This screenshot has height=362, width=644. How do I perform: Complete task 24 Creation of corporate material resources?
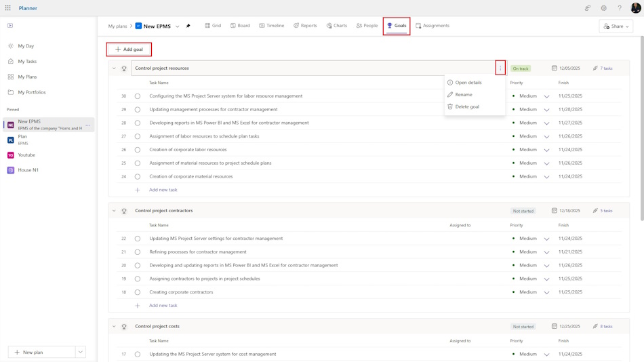(138, 177)
